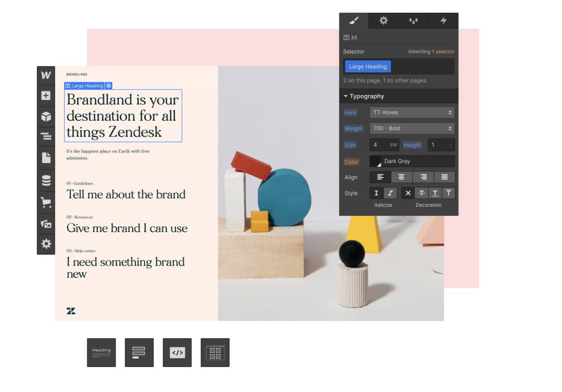Align text left
The image size is (562, 392).
pyautogui.click(x=380, y=177)
